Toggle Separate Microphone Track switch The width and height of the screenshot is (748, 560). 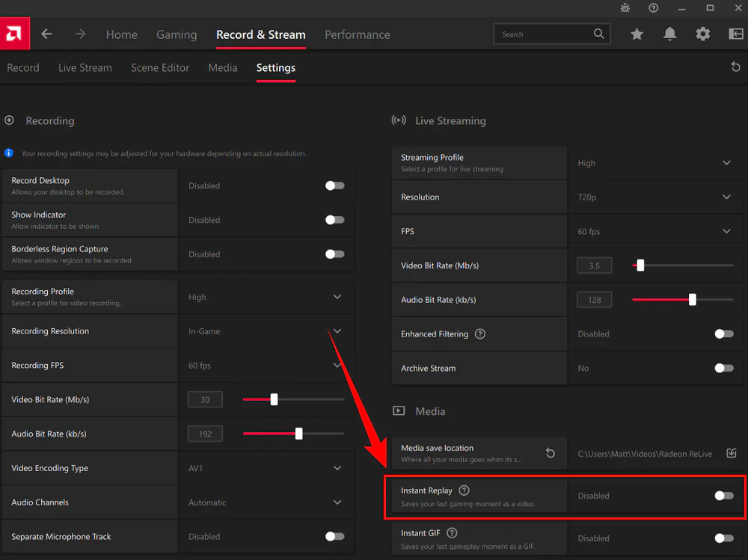(335, 537)
